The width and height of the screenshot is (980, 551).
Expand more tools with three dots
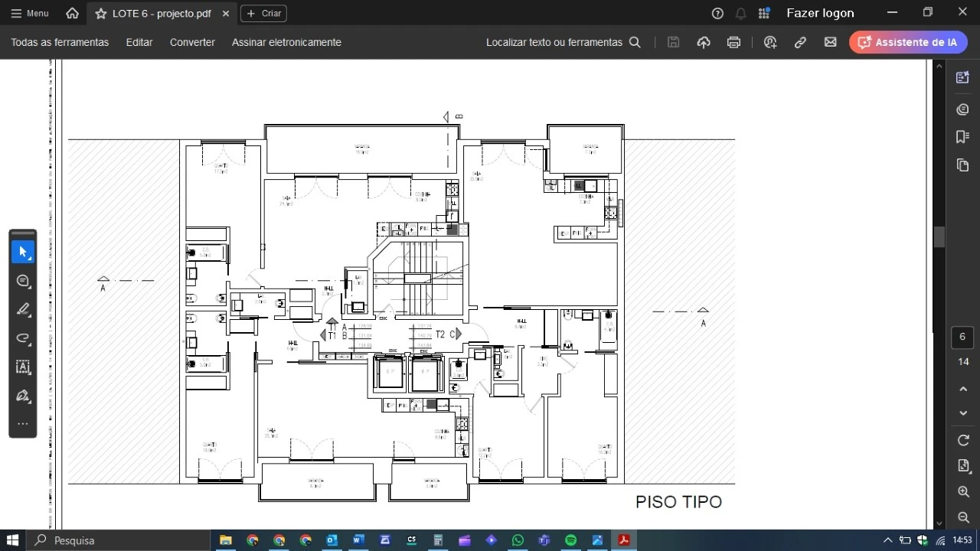(23, 424)
